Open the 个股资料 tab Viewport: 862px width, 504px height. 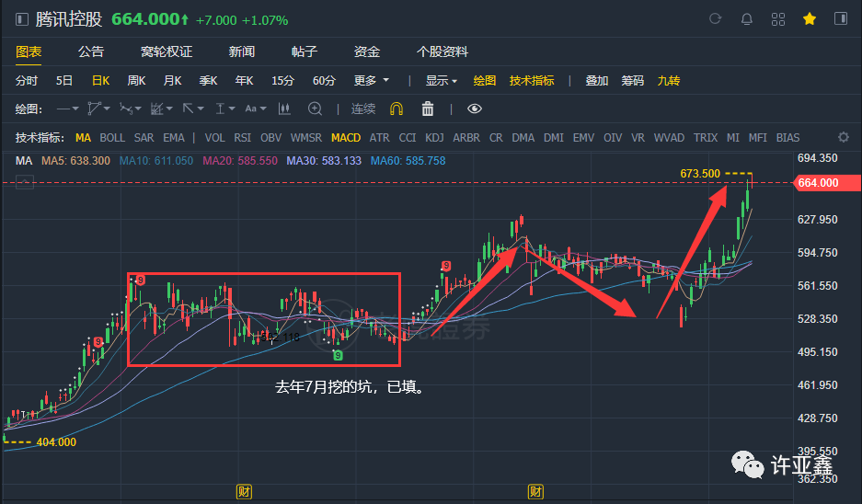click(442, 52)
